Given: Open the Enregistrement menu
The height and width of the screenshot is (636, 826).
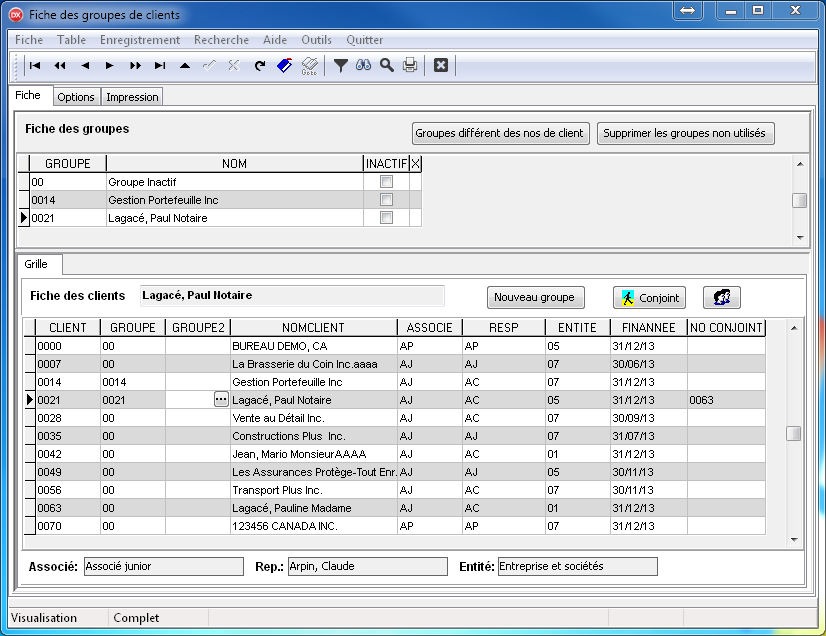Looking at the screenshot, I should coord(140,40).
